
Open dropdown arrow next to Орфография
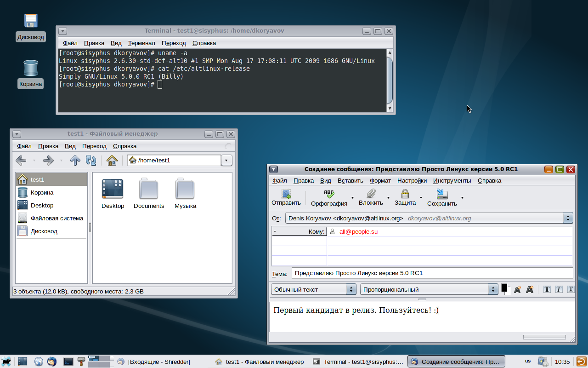(352, 198)
